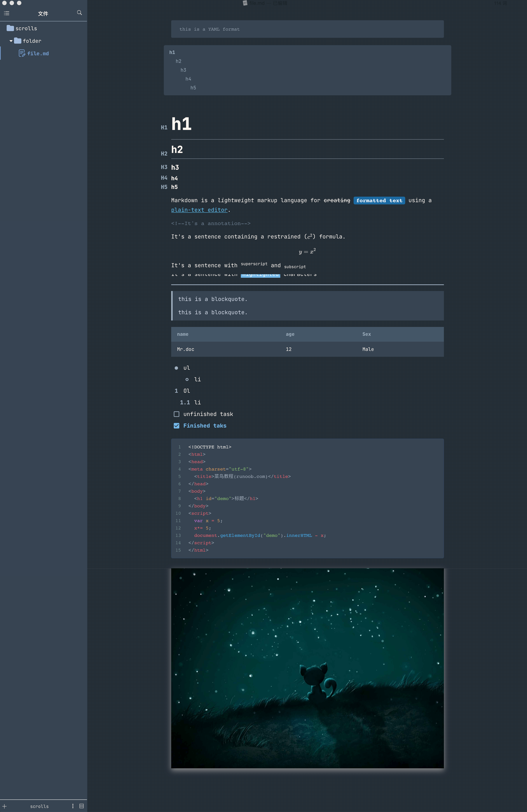Viewport: 527px width, 812px height.
Task: Collapse the folder tree item
Action: [x=11, y=41]
